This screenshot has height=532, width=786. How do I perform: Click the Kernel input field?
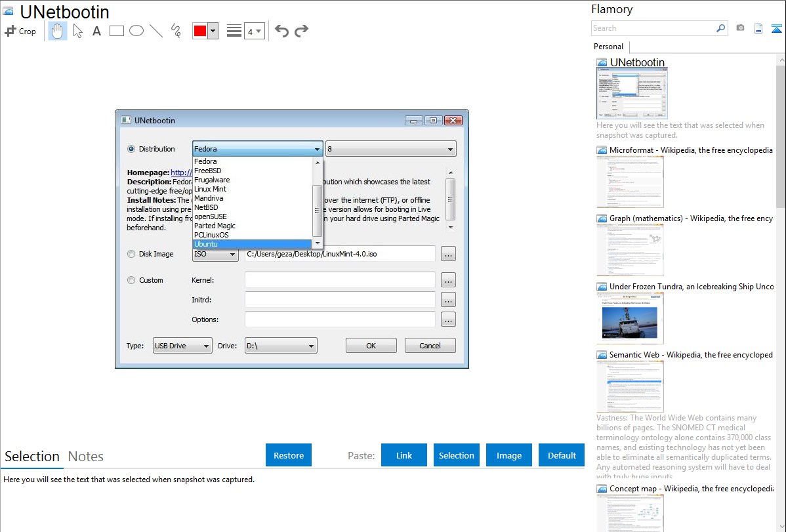tap(340, 280)
